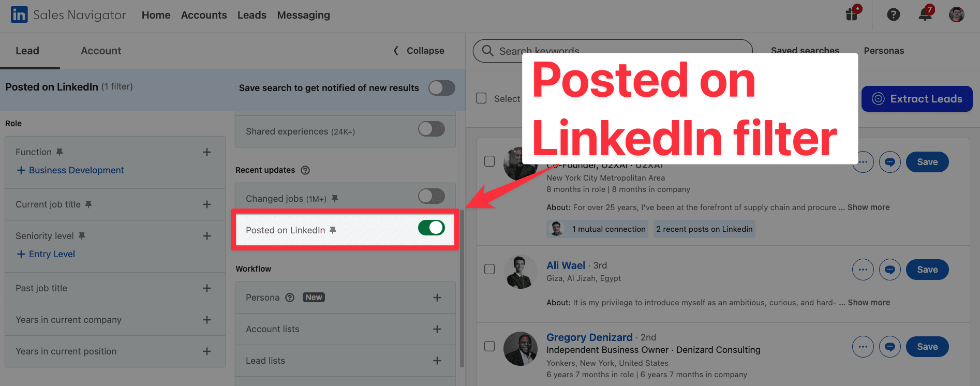
Task: Open the profile avatar menu
Action: click(x=957, y=14)
